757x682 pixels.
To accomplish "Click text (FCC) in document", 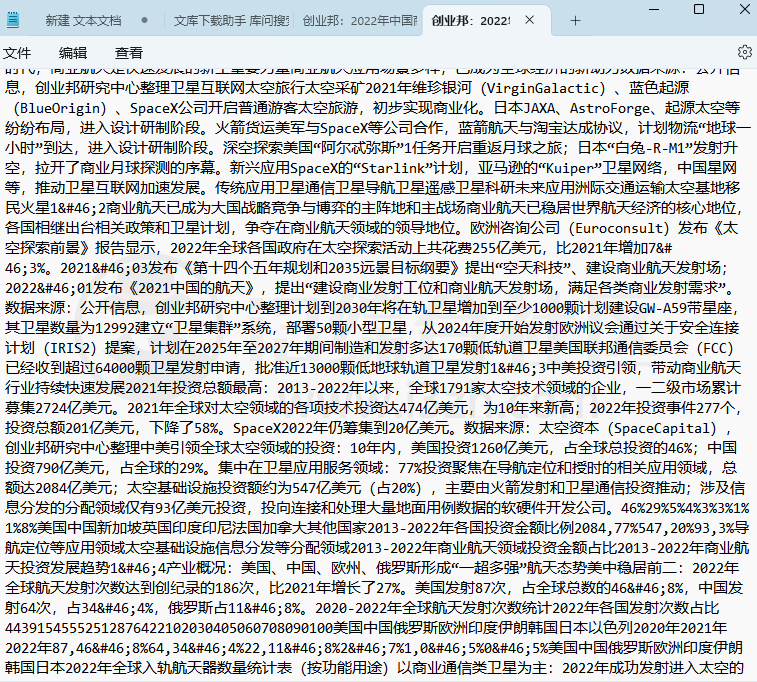I will (715, 348).
